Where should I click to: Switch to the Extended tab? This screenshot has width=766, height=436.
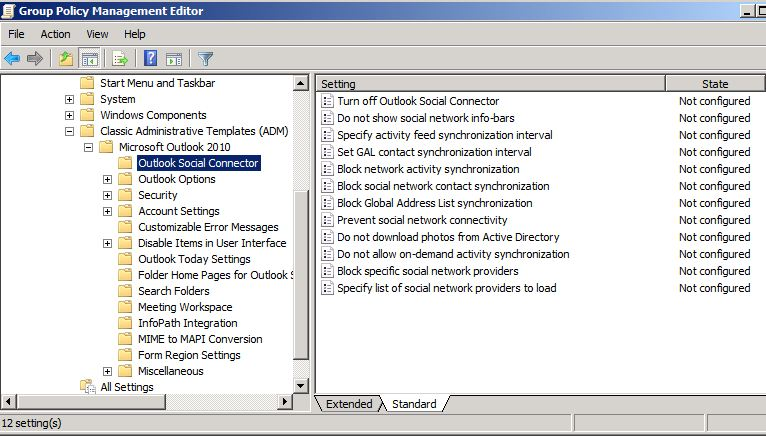(x=349, y=404)
